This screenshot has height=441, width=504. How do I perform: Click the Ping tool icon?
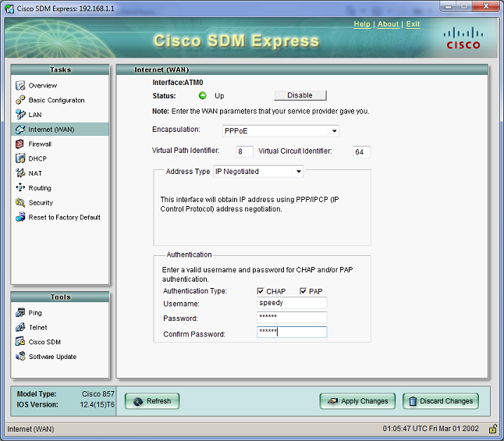[20, 313]
